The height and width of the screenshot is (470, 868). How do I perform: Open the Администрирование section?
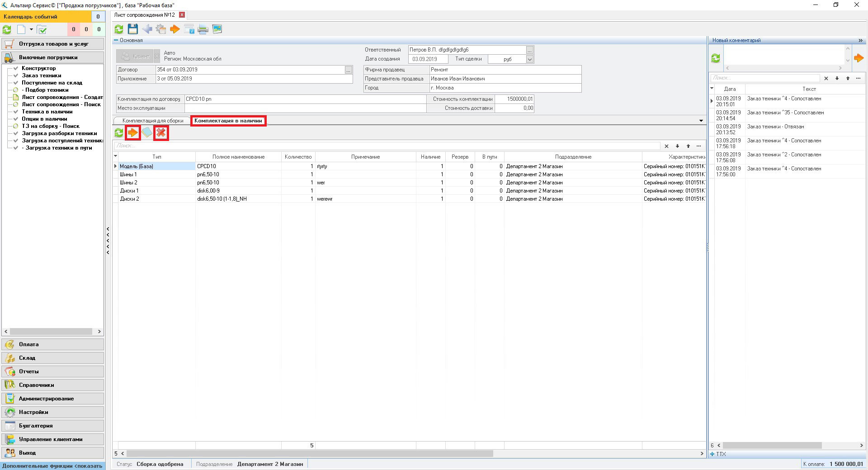(x=53, y=399)
